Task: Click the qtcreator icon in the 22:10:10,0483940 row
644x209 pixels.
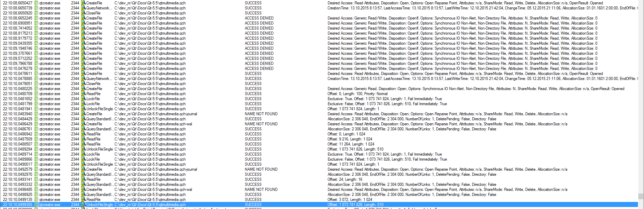Action: point(37,114)
